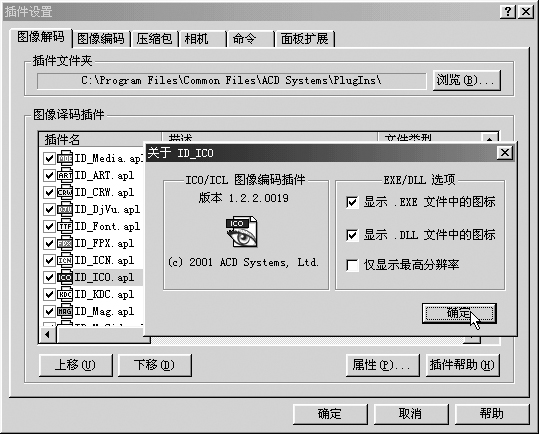Click the 插件帮助(H) button
The height and width of the screenshot is (434, 539).
tap(462, 365)
